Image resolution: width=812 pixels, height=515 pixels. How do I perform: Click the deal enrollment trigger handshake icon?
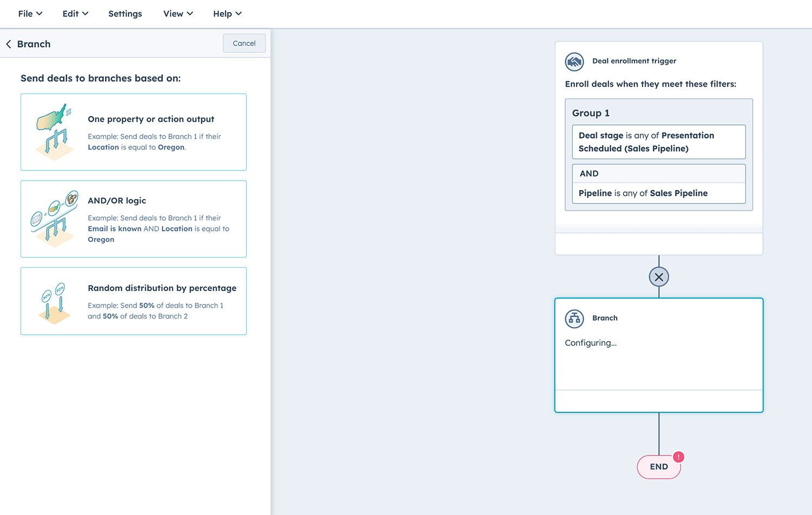[574, 62]
